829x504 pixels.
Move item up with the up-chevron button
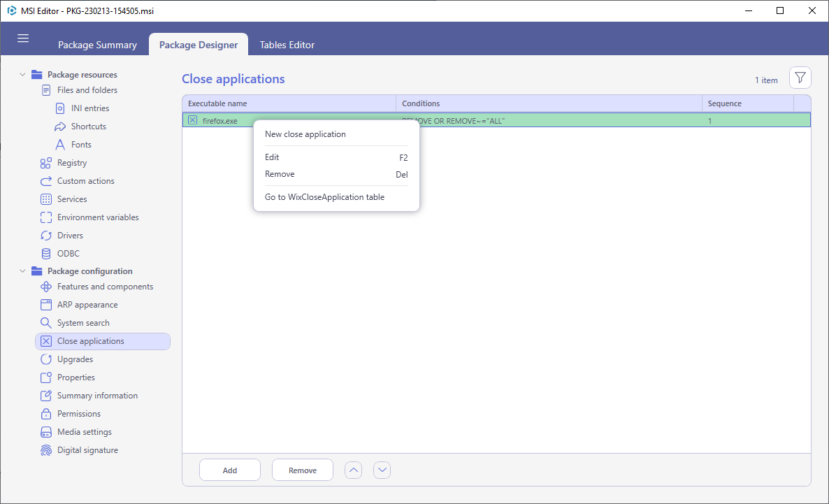353,470
